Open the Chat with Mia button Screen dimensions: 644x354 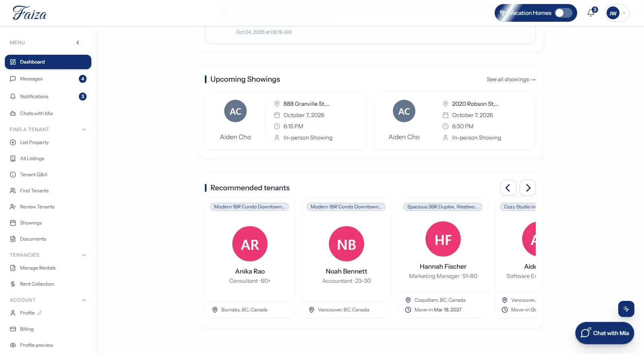point(605,333)
